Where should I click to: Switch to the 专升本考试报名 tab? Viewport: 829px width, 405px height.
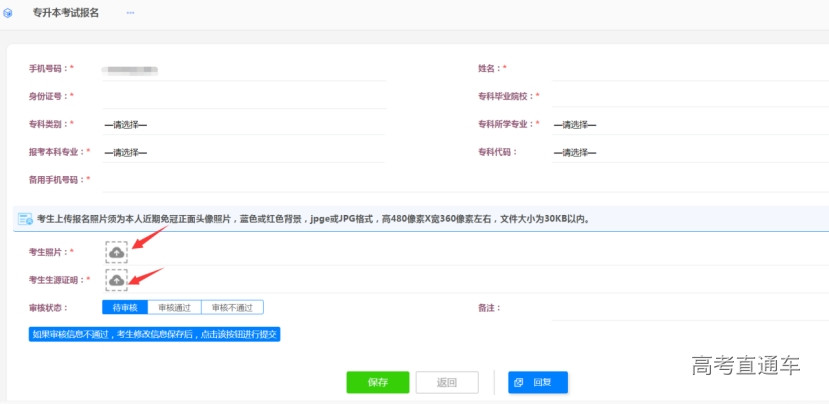click(x=66, y=13)
